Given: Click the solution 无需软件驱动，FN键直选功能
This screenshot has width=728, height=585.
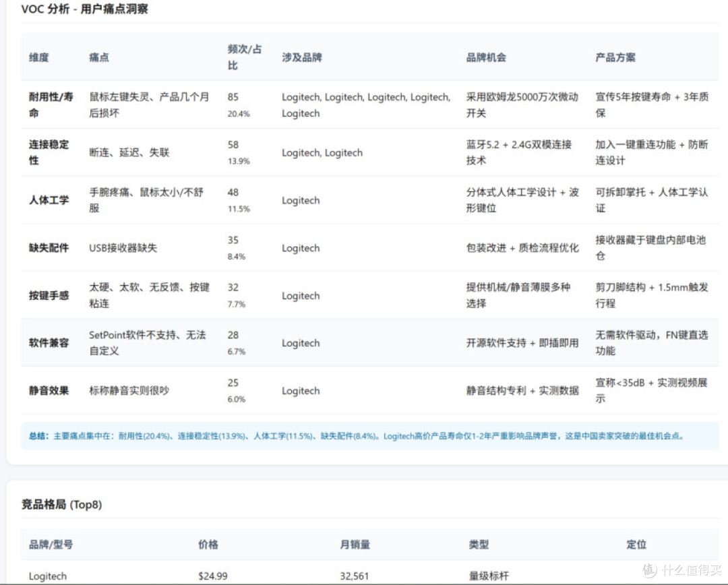Looking at the screenshot, I should point(652,342).
